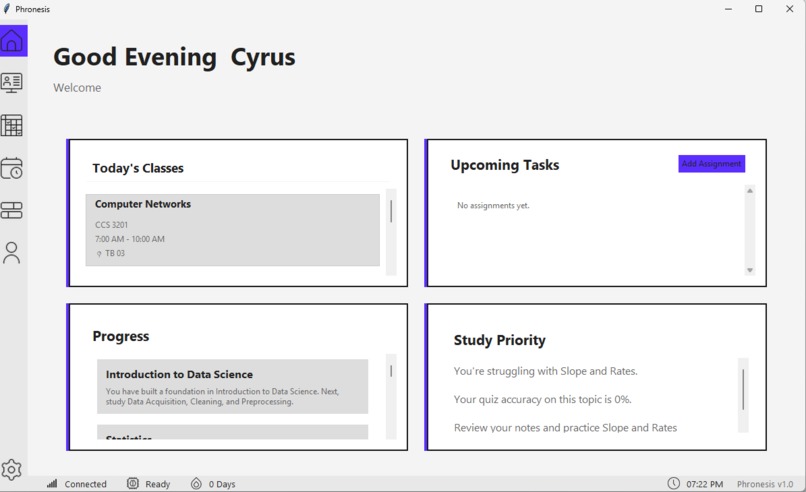Screen dimensions: 806x492
Task: Click the Ready status chip icon
Action: pos(133,483)
